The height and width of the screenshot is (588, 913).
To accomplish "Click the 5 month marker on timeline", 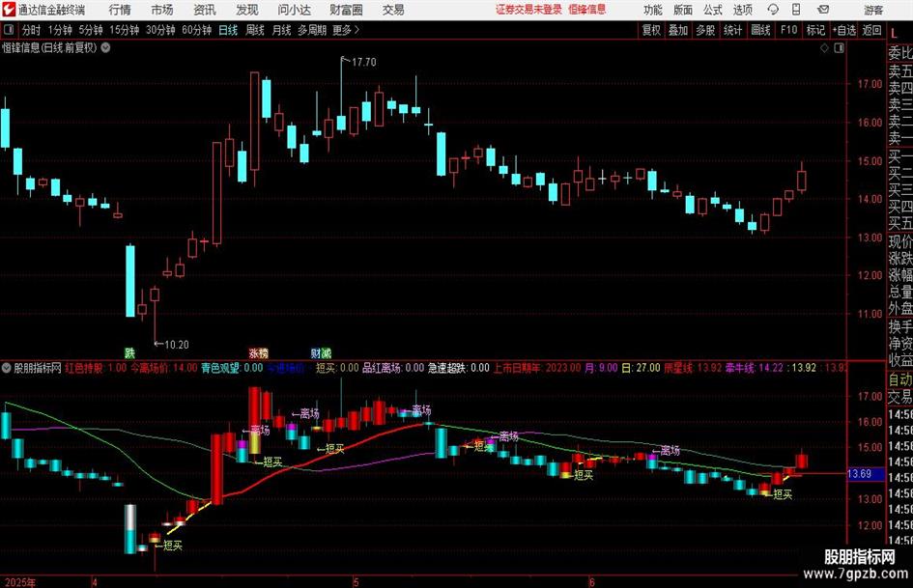I will [356, 581].
